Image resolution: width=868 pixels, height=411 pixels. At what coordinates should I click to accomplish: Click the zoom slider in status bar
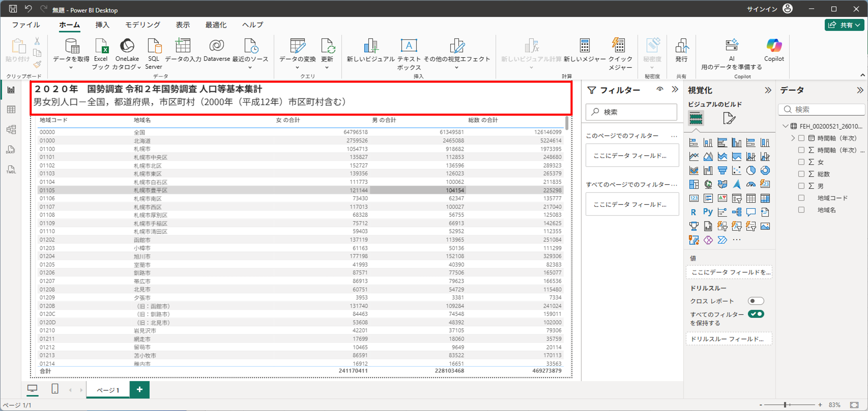coord(785,405)
